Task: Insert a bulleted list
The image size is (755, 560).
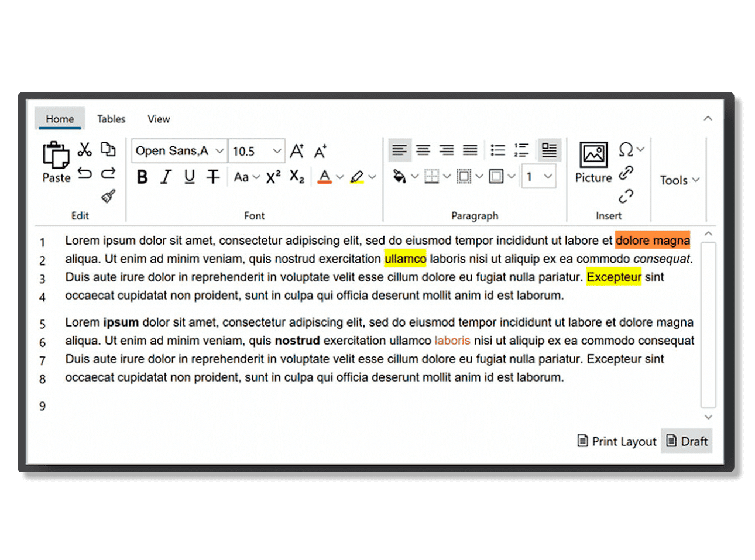Action: tap(498, 150)
